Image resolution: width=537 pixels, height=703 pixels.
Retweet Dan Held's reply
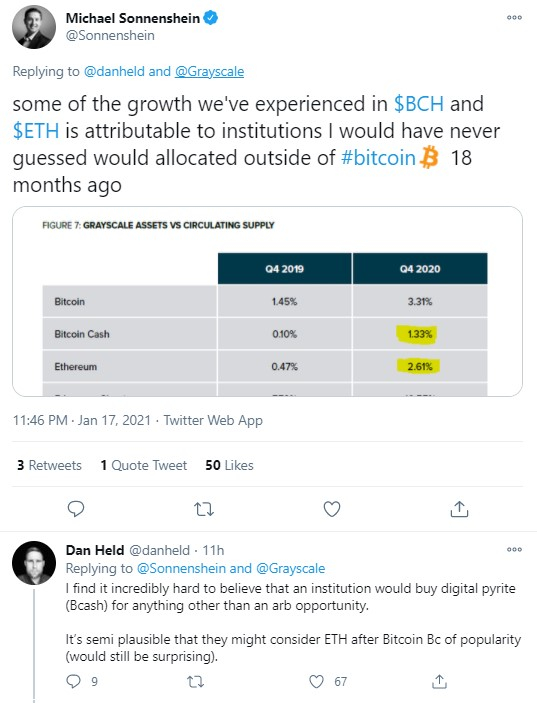(x=195, y=682)
